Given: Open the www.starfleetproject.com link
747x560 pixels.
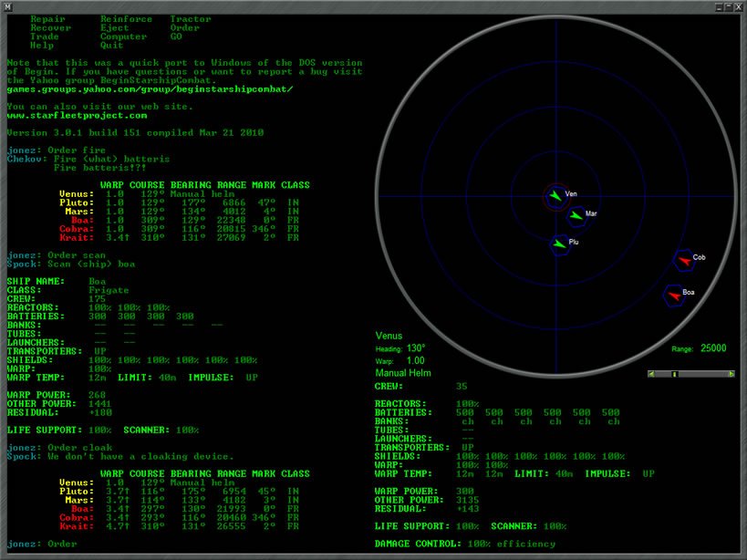Looking at the screenshot, I should coord(77,116).
